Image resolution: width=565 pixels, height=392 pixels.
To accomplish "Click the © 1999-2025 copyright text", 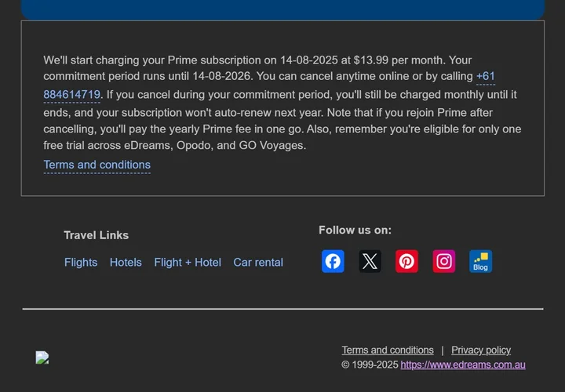I will pyautogui.click(x=370, y=365).
